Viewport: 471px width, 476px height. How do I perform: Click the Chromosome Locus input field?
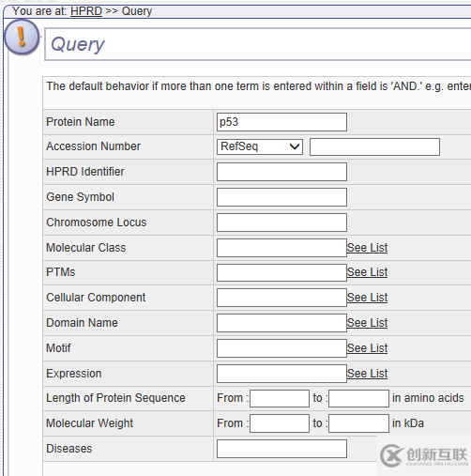[x=281, y=223]
